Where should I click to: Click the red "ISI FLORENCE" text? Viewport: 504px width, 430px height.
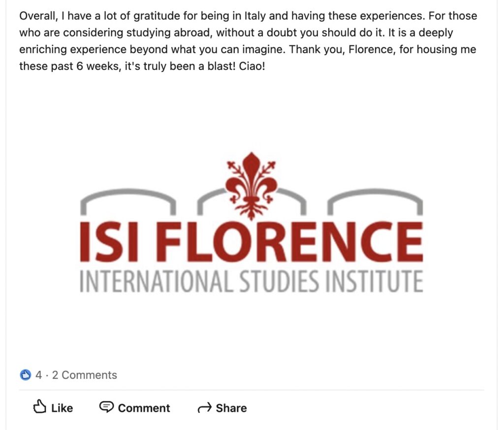point(251,242)
